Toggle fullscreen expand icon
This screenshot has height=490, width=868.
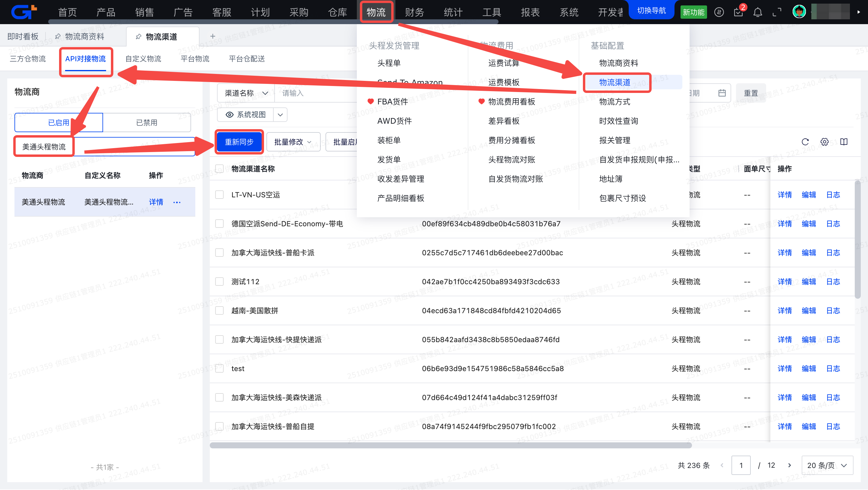[777, 12]
